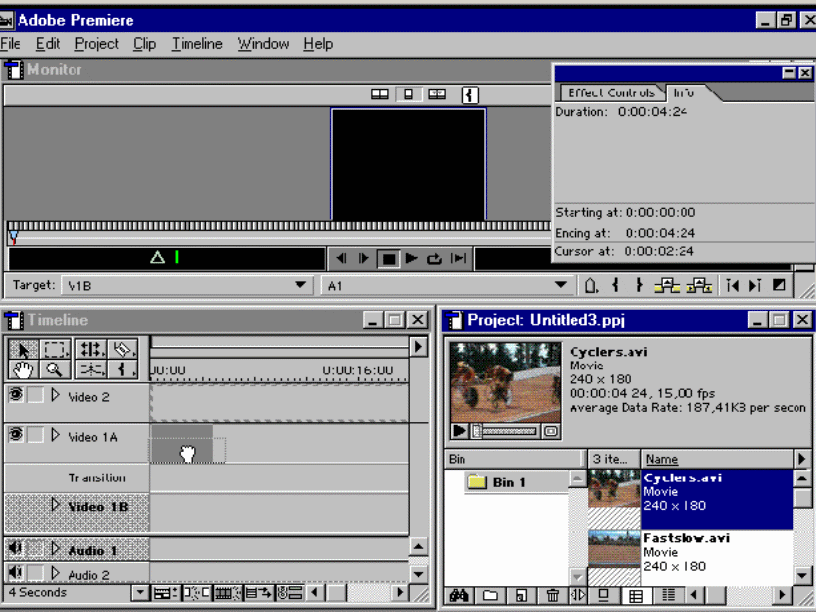Hide the Video 2 track eye

pyautogui.click(x=16, y=395)
